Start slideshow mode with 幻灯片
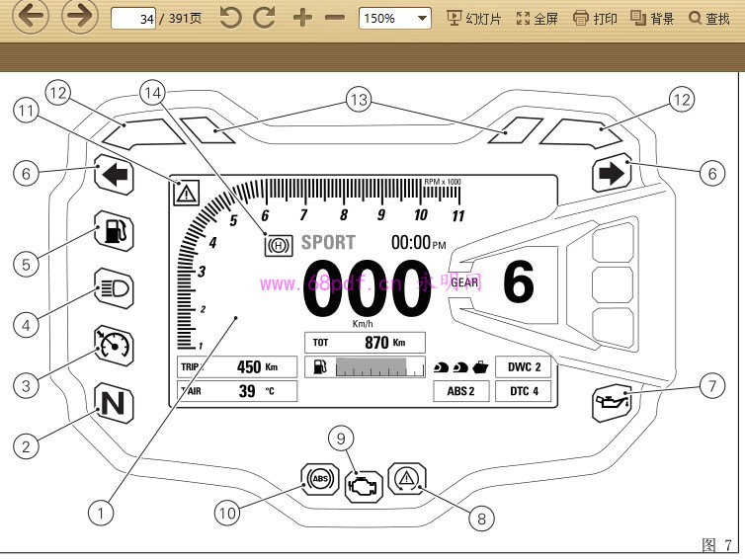 pyautogui.click(x=474, y=18)
